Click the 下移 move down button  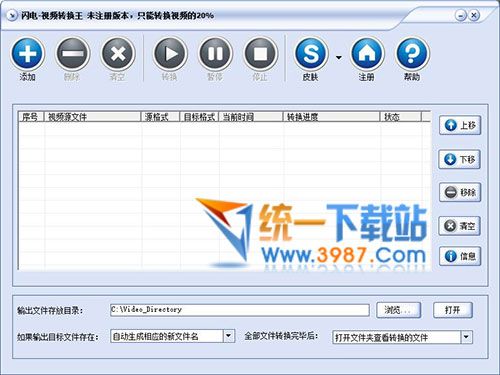pos(459,159)
